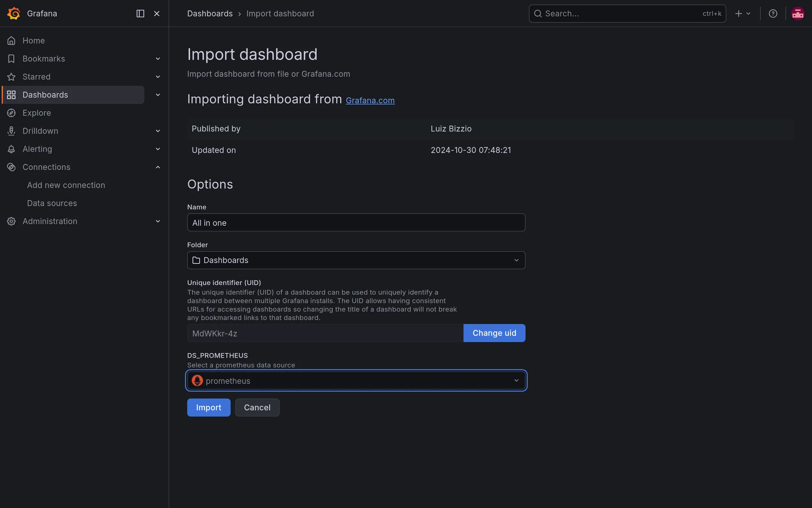
Task: Click the Prometheus flame icon
Action: pyautogui.click(x=197, y=380)
